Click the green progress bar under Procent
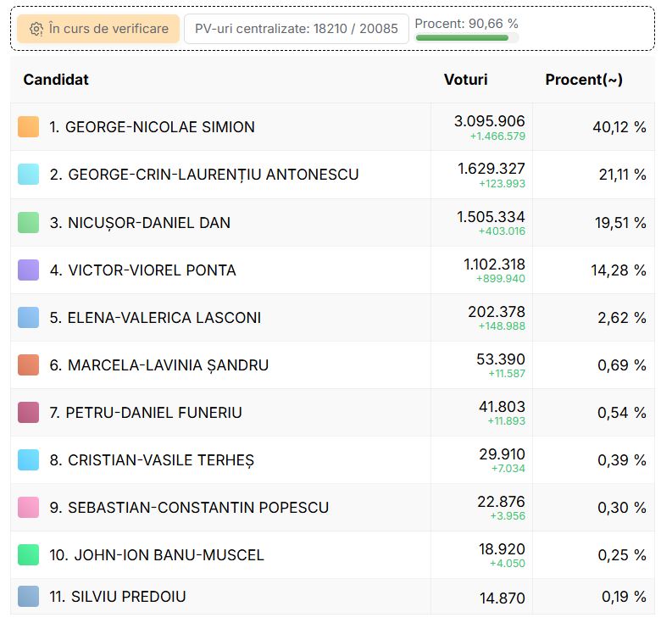 pos(462,38)
